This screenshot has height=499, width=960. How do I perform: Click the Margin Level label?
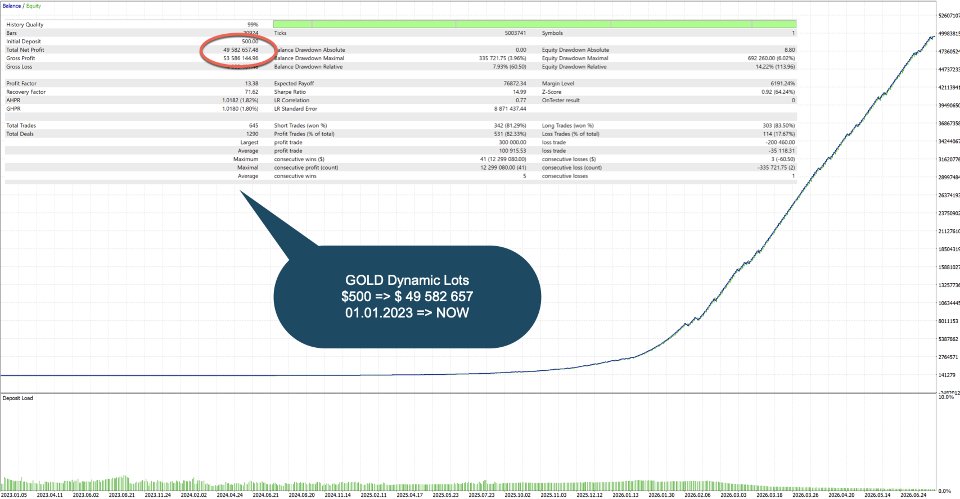(x=560, y=83)
